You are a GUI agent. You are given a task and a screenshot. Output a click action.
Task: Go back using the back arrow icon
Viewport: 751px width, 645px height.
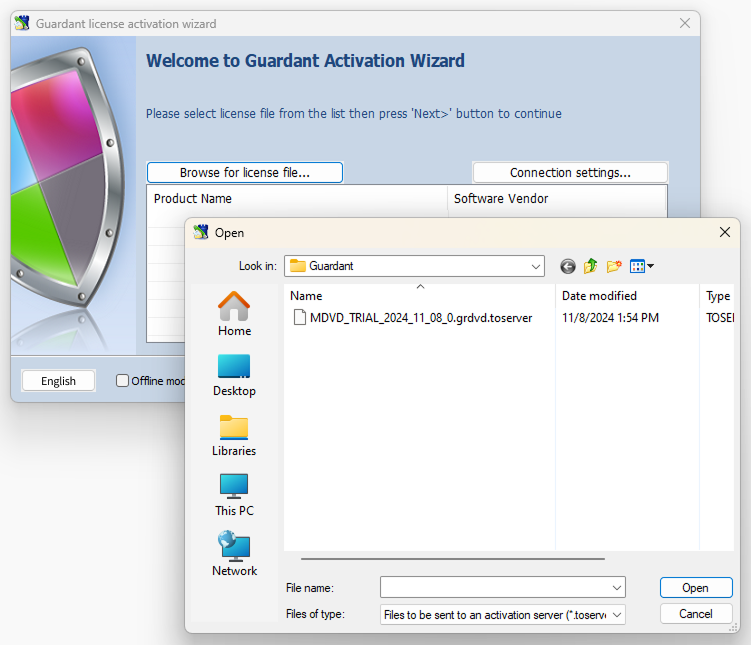[568, 266]
